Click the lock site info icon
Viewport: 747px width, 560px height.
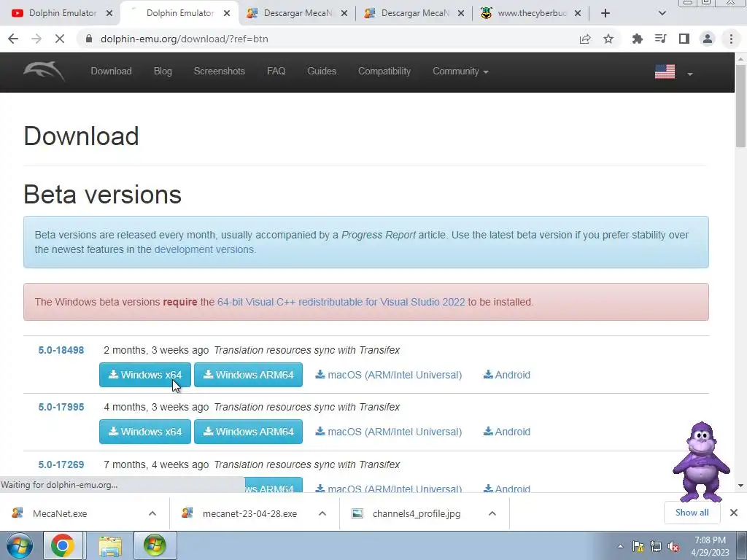[88, 39]
